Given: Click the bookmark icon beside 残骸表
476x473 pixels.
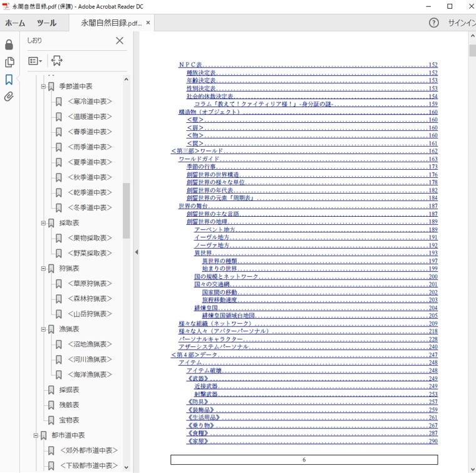Looking at the screenshot, I should [51, 405].
